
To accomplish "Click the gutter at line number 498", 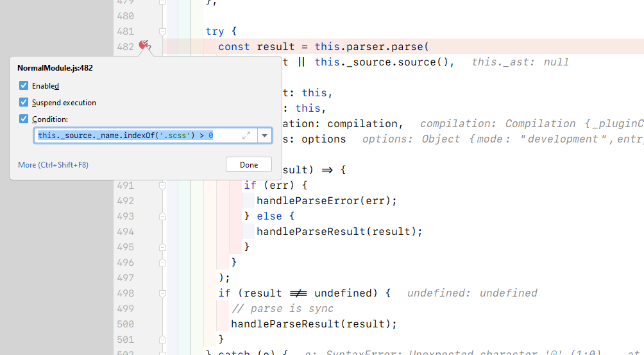I will [126, 293].
